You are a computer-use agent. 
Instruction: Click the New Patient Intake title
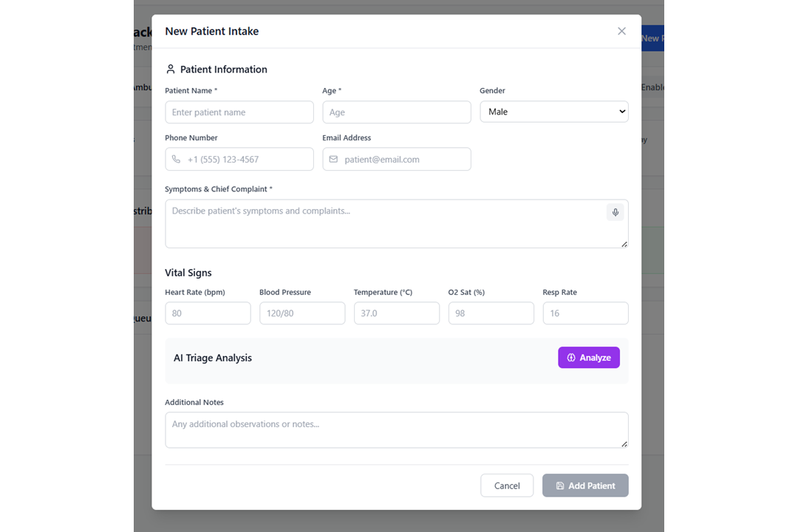pos(212,31)
